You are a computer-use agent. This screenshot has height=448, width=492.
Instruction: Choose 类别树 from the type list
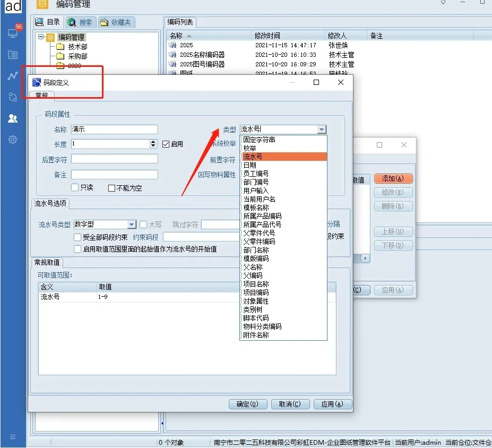[x=283, y=309]
